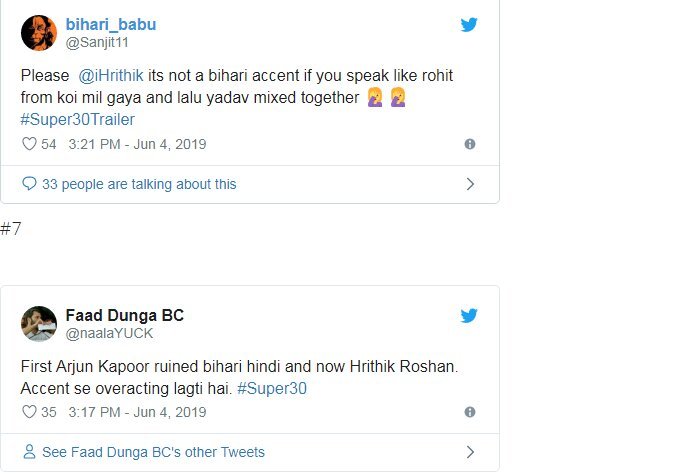This screenshot has height=474, width=689.
Task: Like bihari_babu's tweet with the heart icon
Action: (x=29, y=144)
